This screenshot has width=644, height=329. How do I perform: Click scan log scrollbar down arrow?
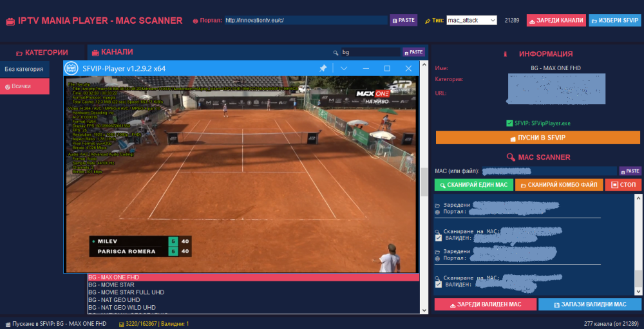coord(638,291)
